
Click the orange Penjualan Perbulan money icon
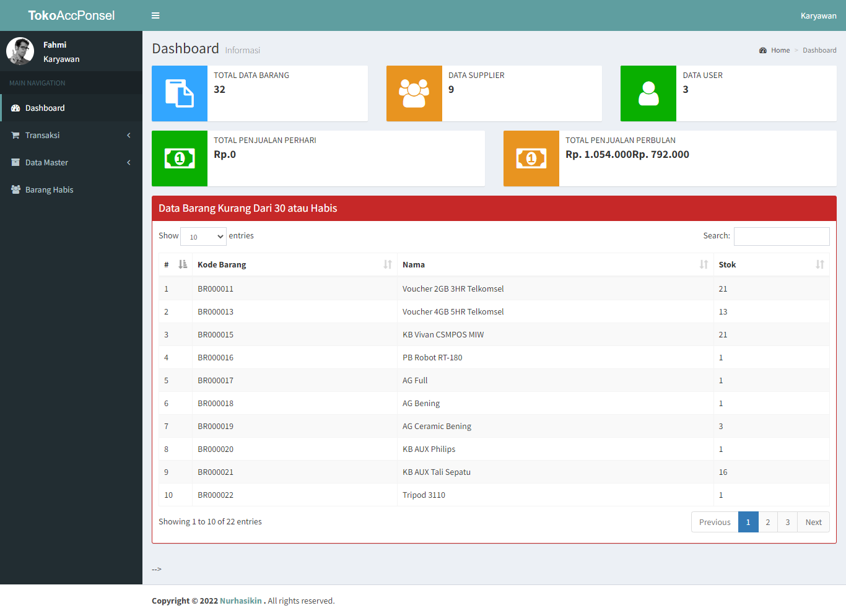pos(531,158)
